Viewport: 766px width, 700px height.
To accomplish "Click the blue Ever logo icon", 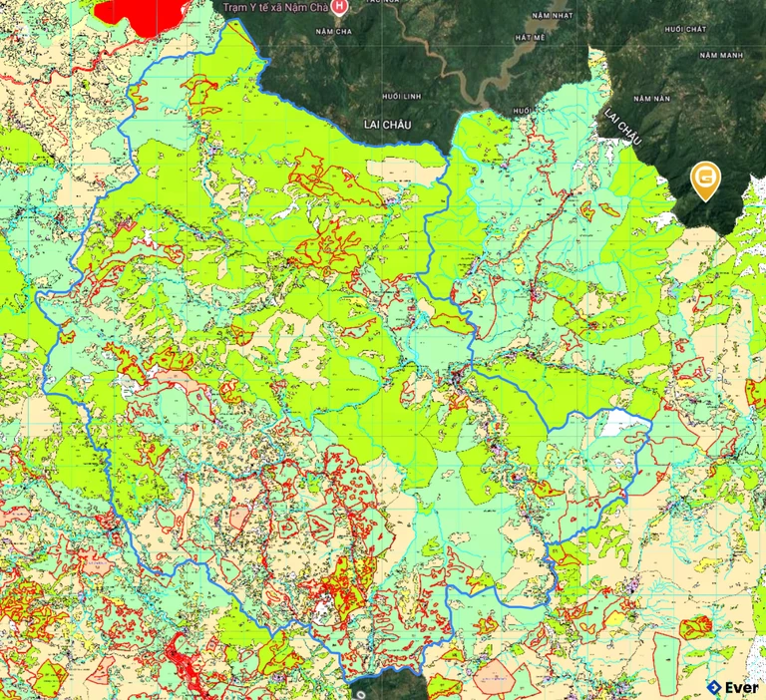I will click(x=714, y=688).
